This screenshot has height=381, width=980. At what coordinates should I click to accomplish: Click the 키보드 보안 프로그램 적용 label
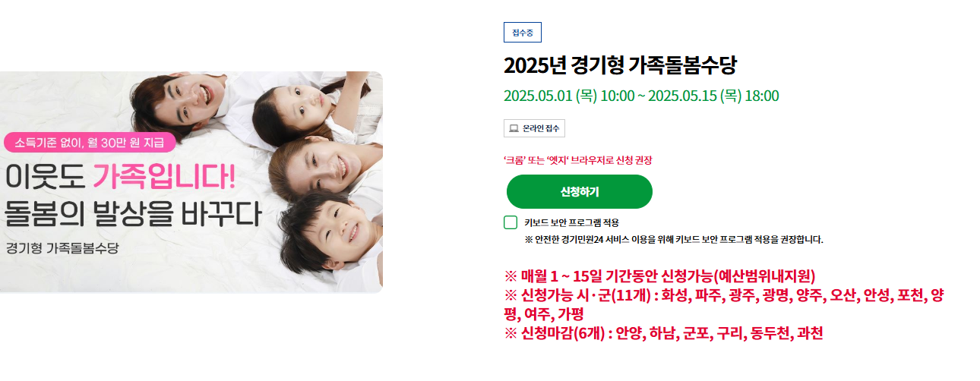[x=571, y=222]
